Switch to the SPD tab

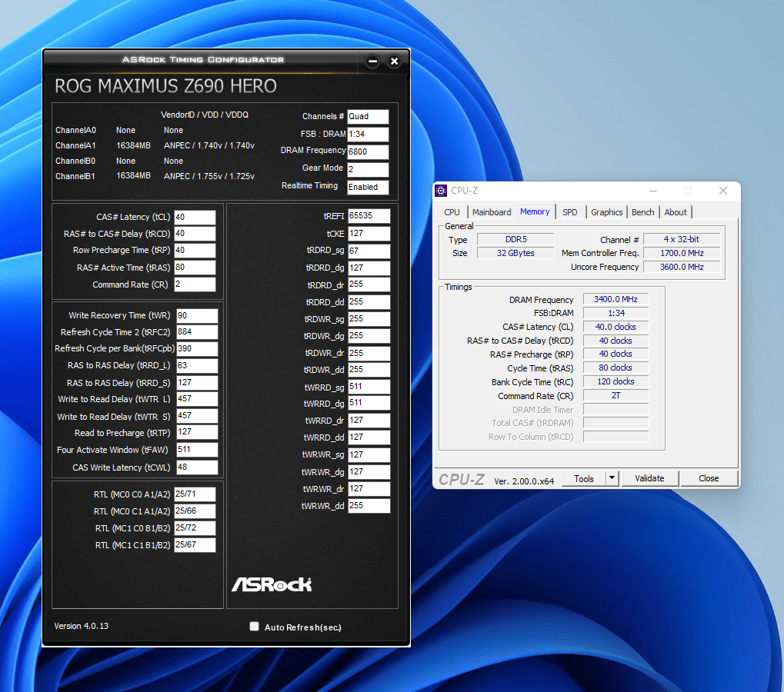point(569,212)
